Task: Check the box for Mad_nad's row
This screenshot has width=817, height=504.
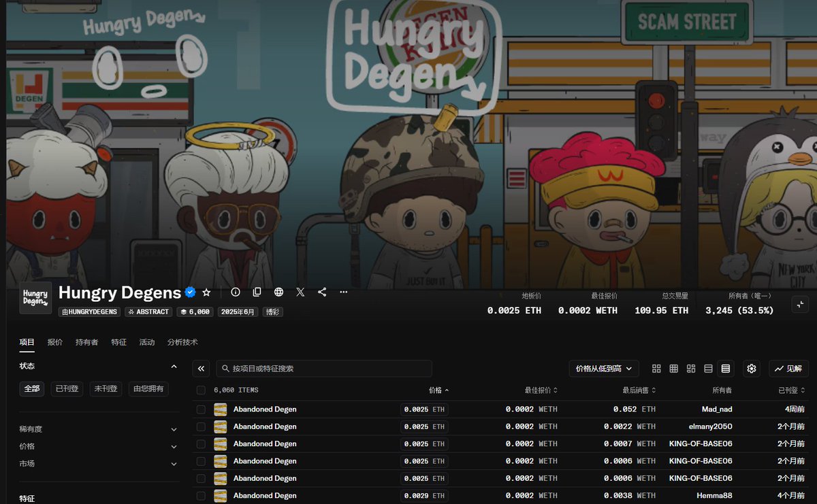Action: coord(201,409)
